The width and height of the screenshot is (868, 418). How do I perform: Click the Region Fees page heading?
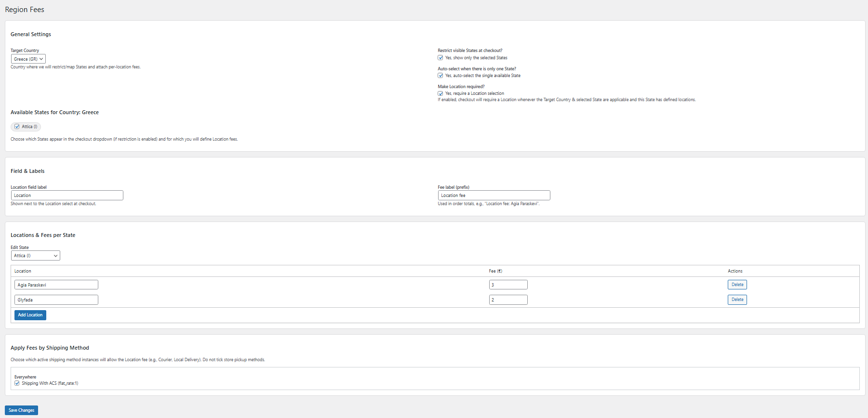click(x=25, y=10)
